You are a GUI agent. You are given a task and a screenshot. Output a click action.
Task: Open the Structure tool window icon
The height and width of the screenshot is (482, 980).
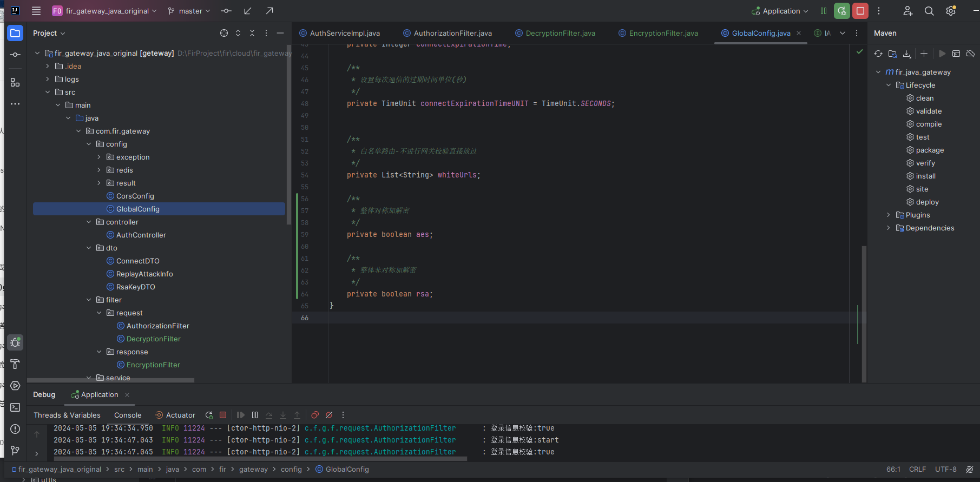point(15,82)
